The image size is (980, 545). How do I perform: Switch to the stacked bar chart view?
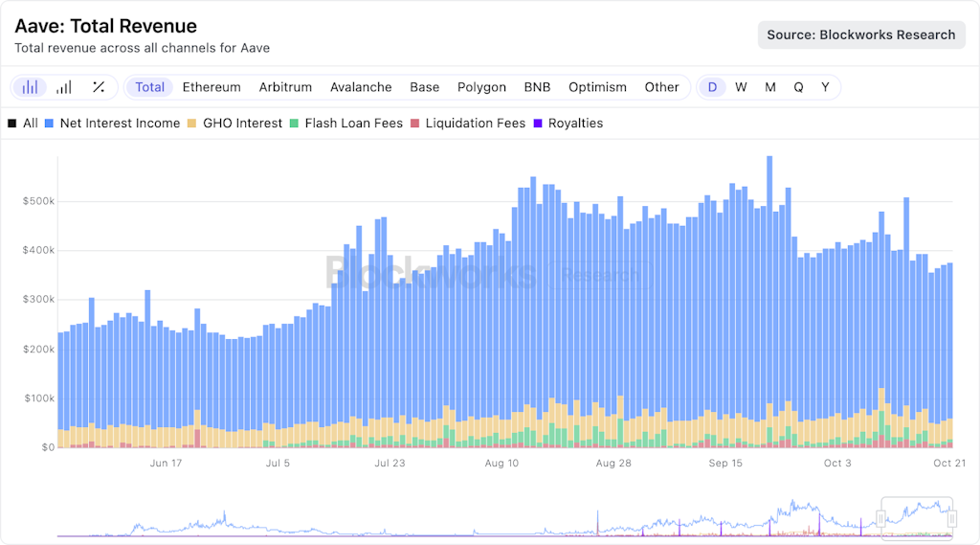click(x=31, y=87)
